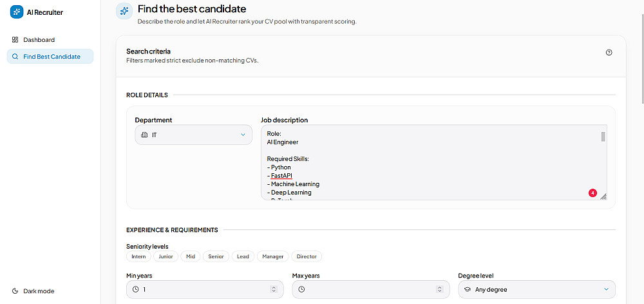The width and height of the screenshot is (644, 304).
Task: Click the help question mark icon
Action: click(609, 52)
